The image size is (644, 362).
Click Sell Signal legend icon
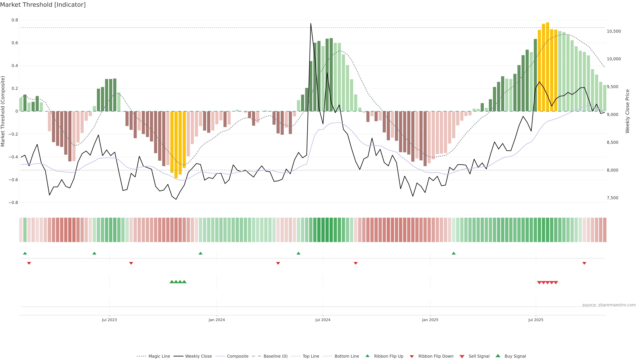click(x=462, y=356)
